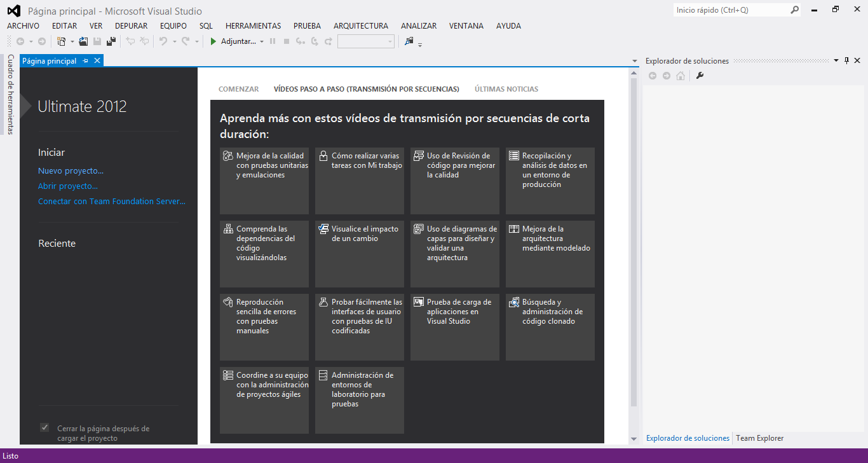Open the HERRAMIENTAS menu
The image size is (868, 463).
coord(253,26)
